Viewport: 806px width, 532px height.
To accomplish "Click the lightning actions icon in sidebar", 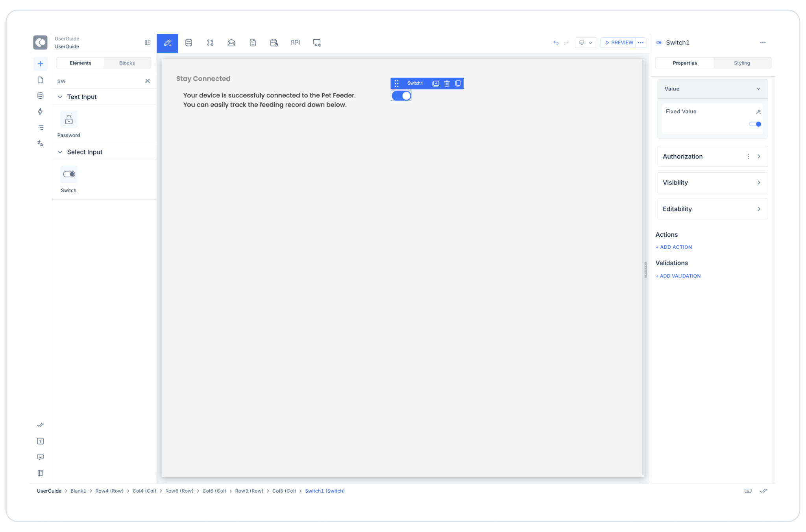I will click(40, 112).
